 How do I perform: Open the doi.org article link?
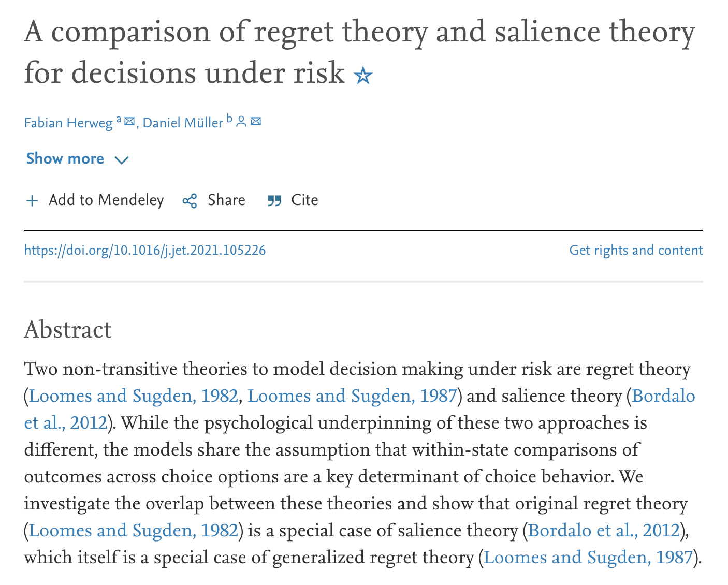[145, 251]
